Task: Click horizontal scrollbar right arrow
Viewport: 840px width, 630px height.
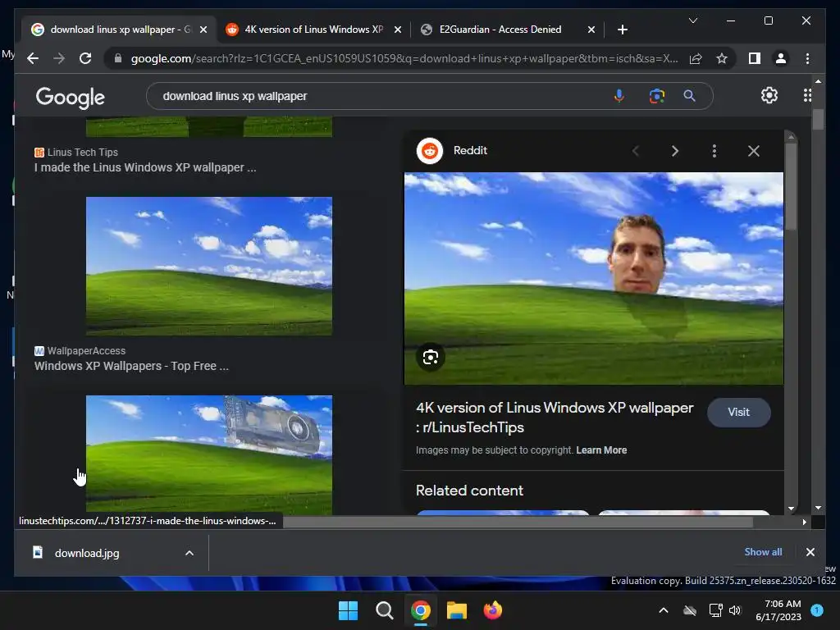Action: [804, 522]
